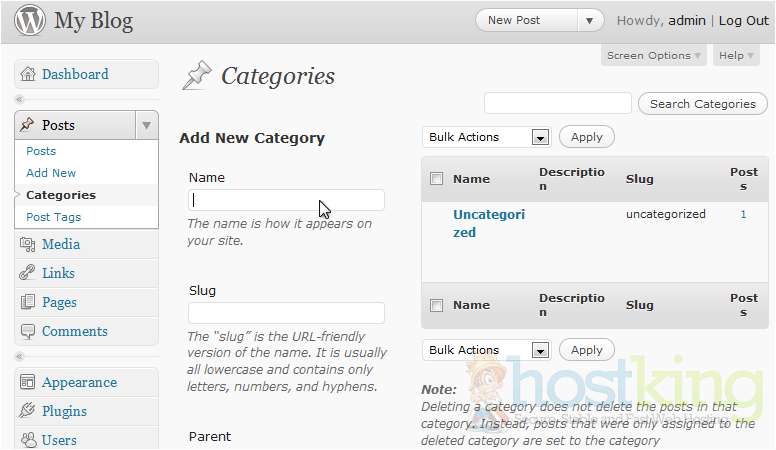The width and height of the screenshot is (776, 450).
Task: Click the Links chain icon
Action: (27, 273)
